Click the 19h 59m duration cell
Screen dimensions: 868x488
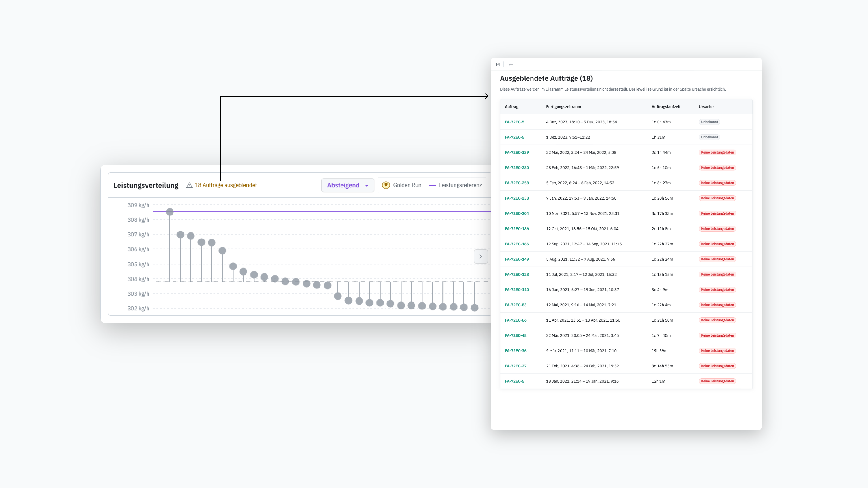pyautogui.click(x=659, y=351)
